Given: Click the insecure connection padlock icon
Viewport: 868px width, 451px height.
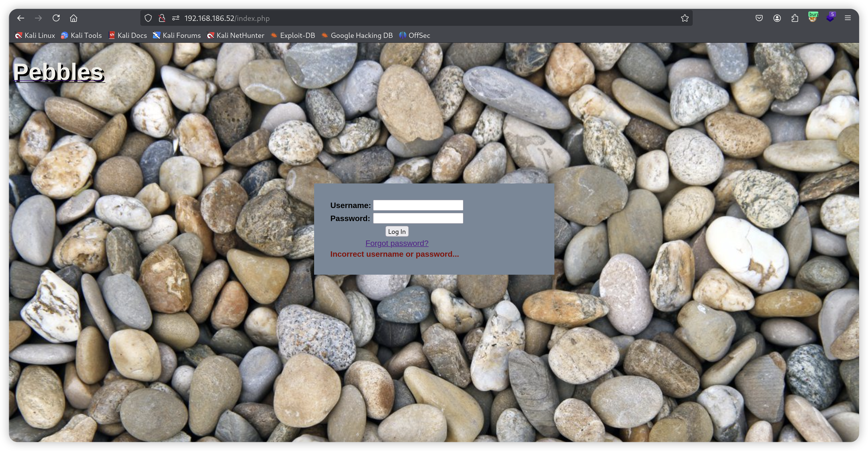Looking at the screenshot, I should (x=162, y=18).
